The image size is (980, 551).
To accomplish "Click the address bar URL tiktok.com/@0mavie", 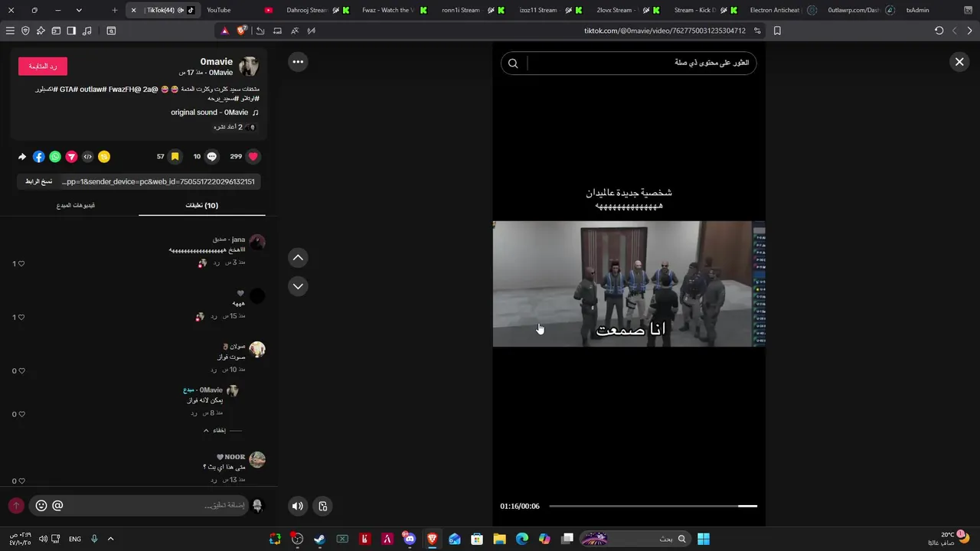I will [x=665, y=31].
